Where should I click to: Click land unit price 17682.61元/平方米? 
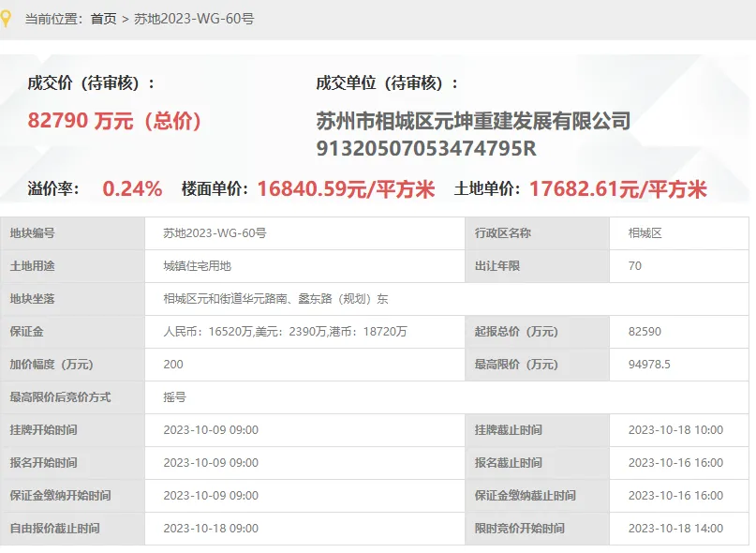[x=618, y=188]
